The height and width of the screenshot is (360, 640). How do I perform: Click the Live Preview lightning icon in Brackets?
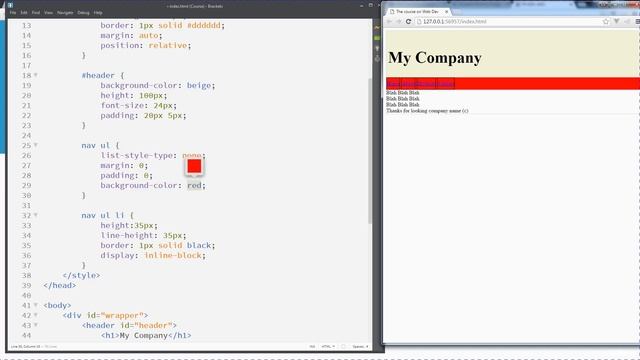[x=377, y=28]
